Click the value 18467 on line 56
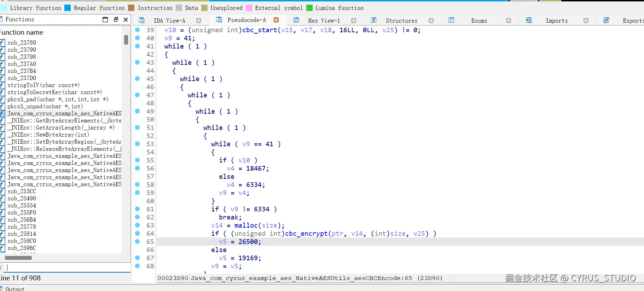The image size is (644, 291). (256, 169)
